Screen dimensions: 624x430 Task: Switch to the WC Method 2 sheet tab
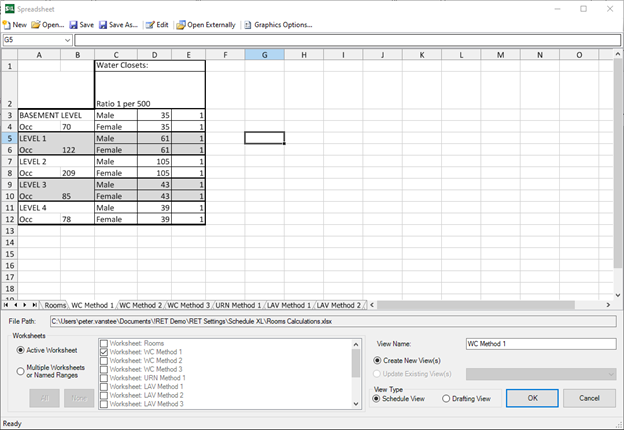[x=140, y=305]
